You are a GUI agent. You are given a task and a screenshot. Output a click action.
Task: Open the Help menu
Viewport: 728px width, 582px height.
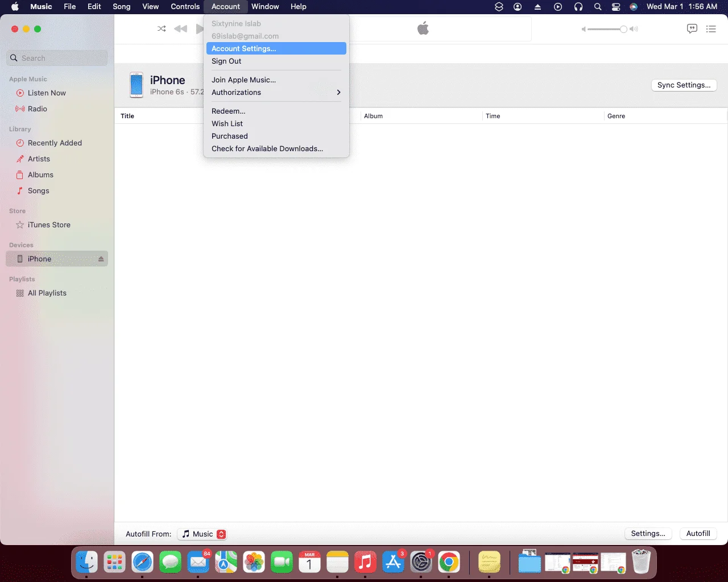coord(299,7)
